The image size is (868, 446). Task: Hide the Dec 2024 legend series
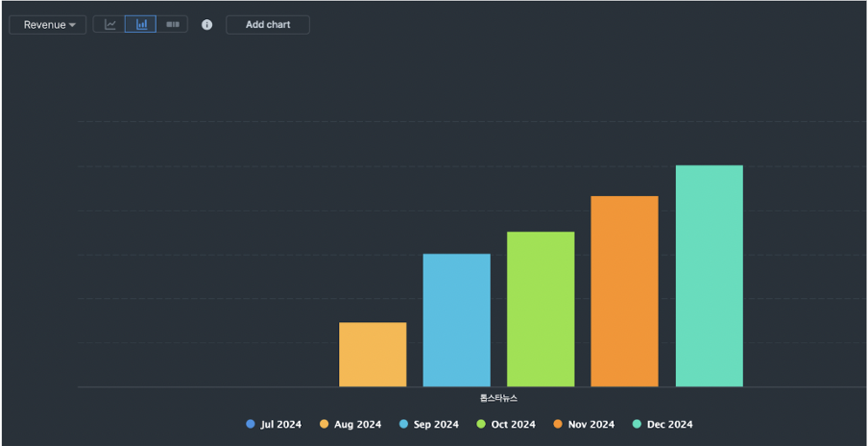(663, 424)
